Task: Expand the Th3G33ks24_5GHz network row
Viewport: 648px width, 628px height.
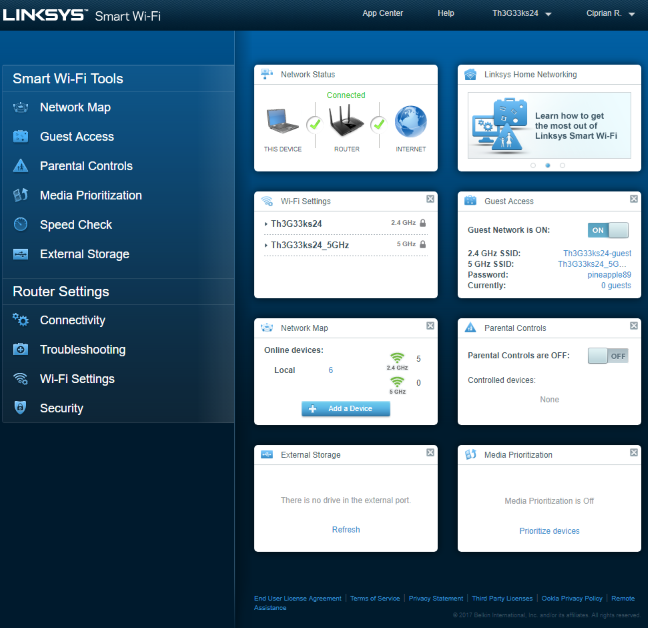Action: tap(346, 245)
